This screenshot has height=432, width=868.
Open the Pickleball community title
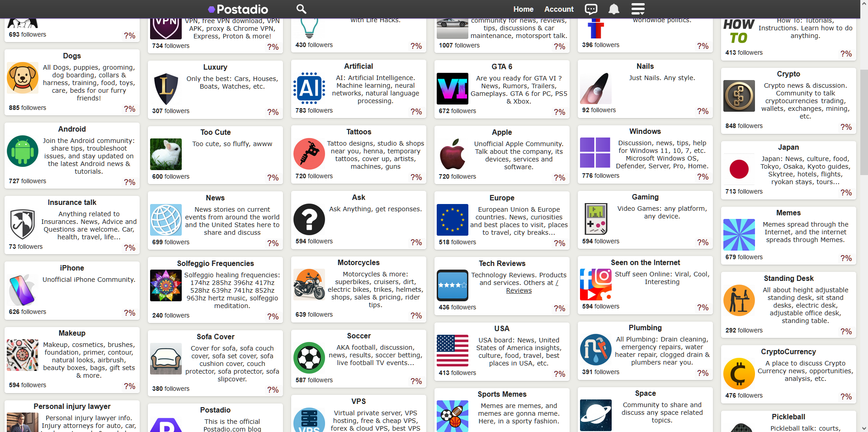[x=788, y=417]
